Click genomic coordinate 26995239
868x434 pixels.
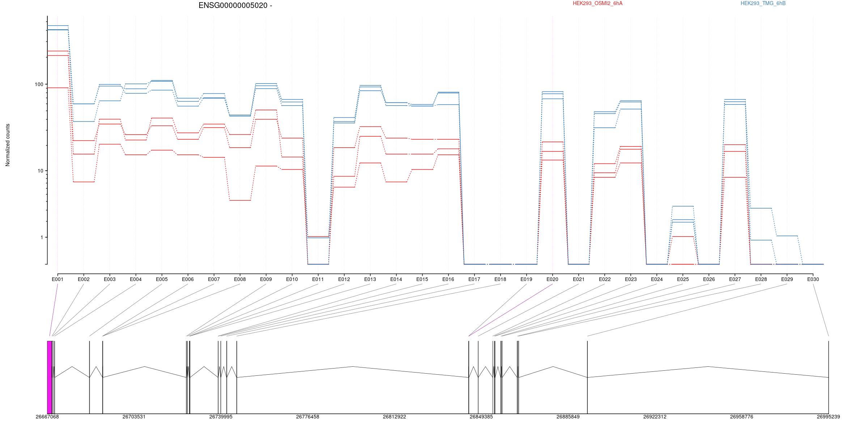(x=829, y=417)
